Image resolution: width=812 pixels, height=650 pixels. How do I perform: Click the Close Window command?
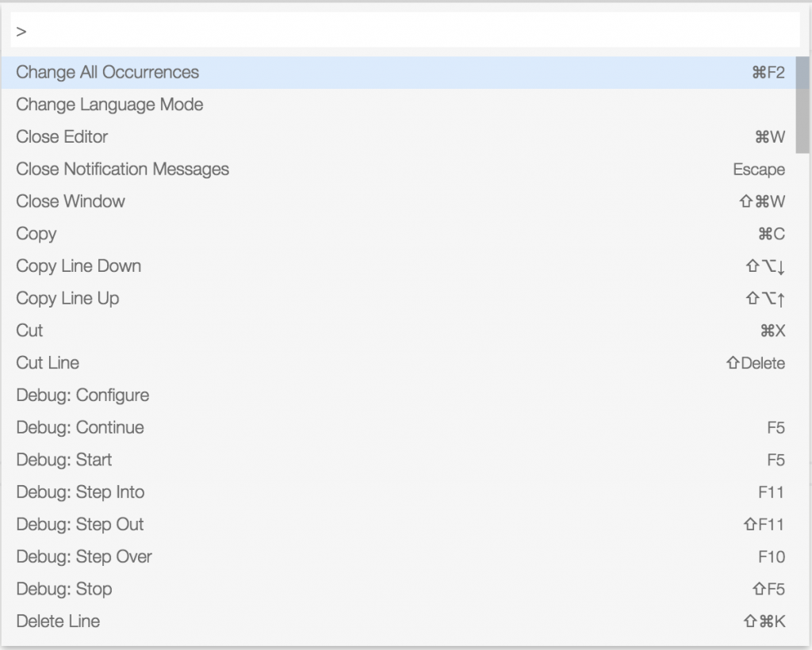(x=71, y=201)
